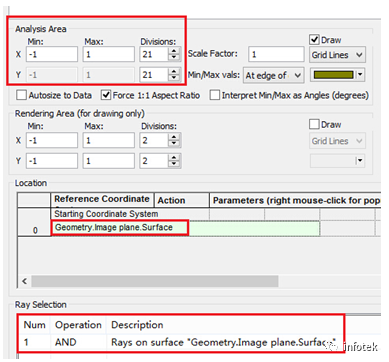
Task: Click Rendering Area X Min field
Action: (52, 140)
